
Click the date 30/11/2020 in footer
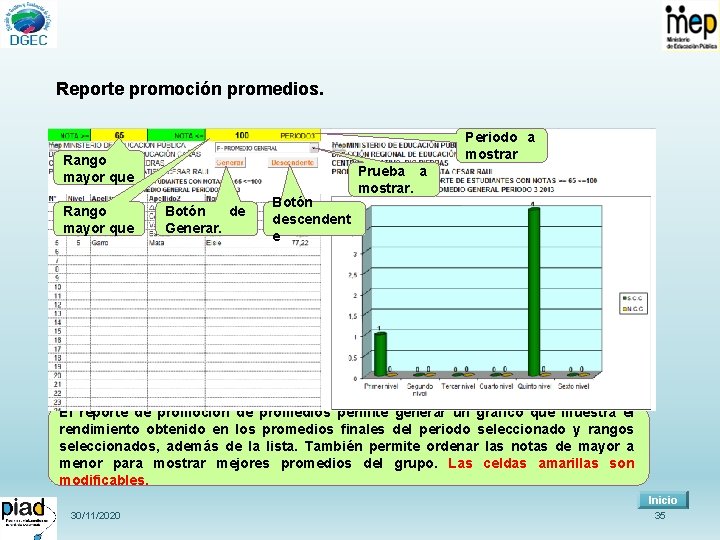[x=96, y=516]
